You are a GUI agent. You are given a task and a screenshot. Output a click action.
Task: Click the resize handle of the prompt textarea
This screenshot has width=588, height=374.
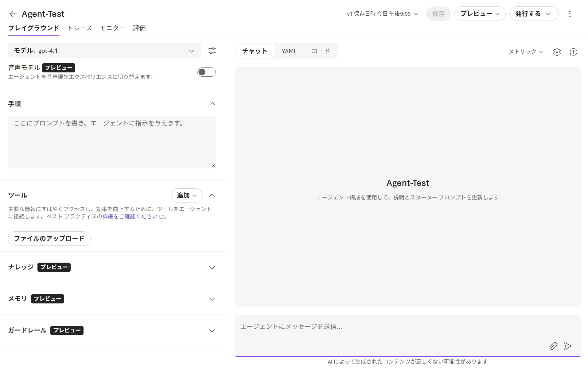tap(213, 166)
